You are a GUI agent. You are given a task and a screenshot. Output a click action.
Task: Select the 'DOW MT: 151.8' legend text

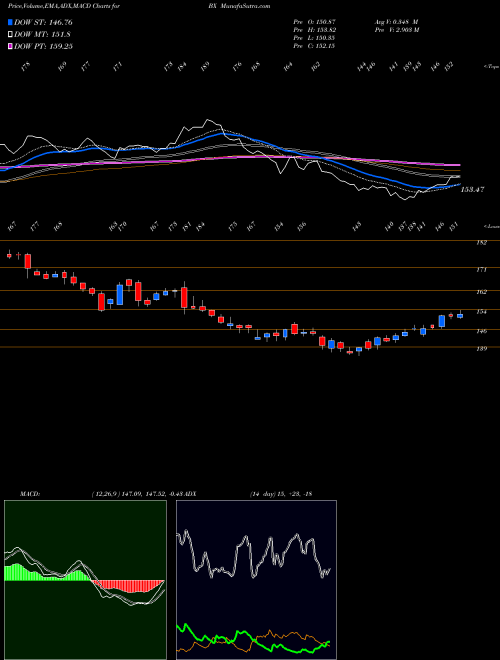(x=42, y=35)
